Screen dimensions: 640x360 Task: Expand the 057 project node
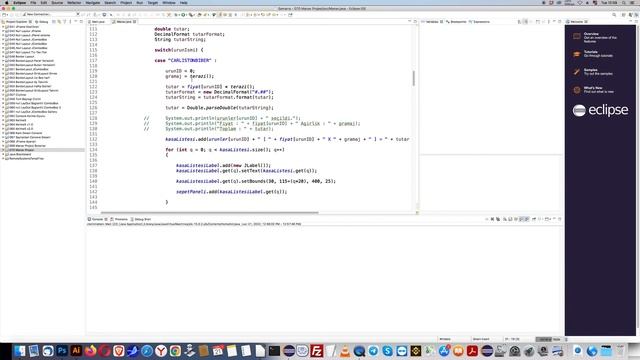pyautogui.click(x=3, y=95)
